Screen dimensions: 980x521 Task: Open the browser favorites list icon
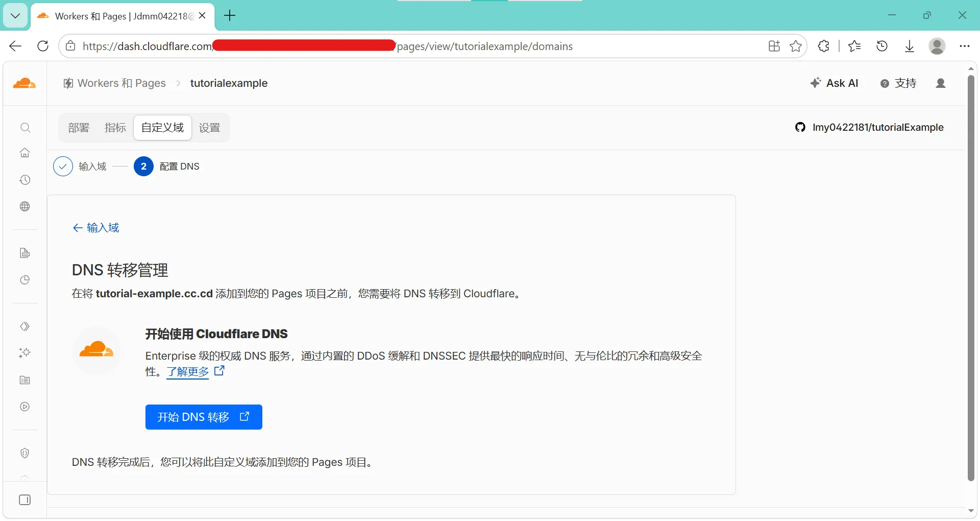tap(854, 46)
